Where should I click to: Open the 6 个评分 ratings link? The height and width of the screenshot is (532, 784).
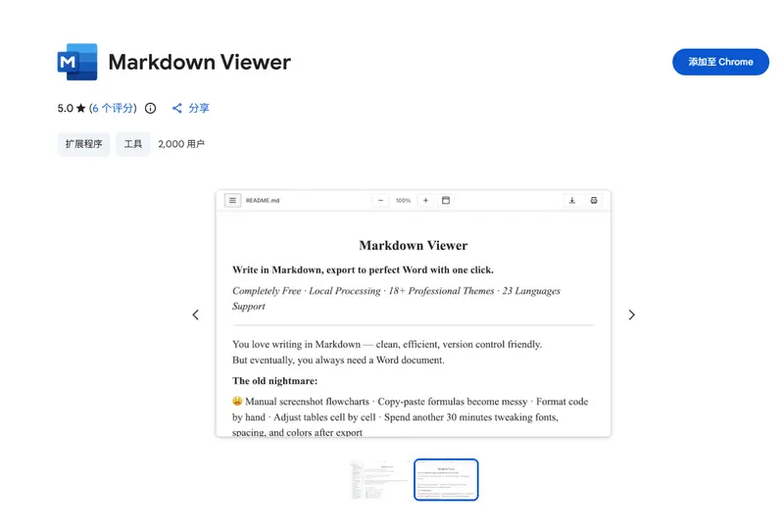pyautogui.click(x=113, y=108)
